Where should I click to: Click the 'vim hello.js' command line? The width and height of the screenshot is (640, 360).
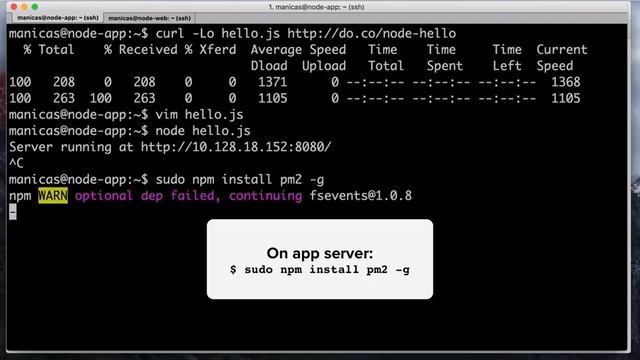pos(126,115)
